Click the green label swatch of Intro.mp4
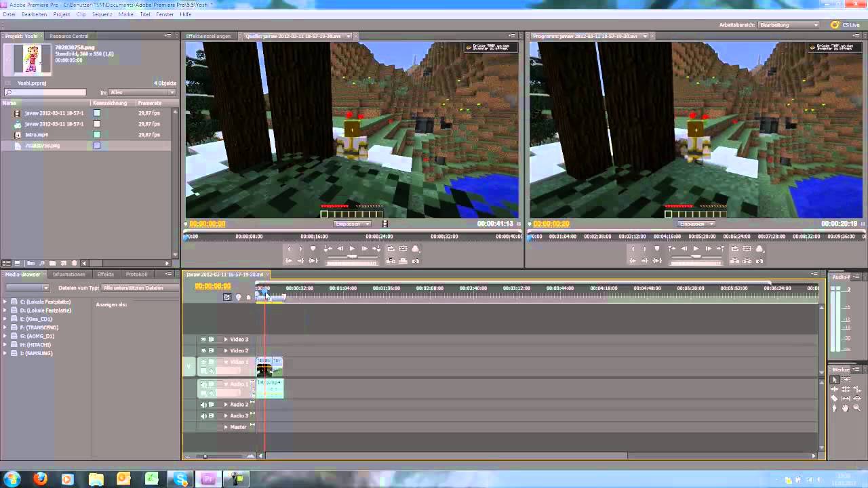The width and height of the screenshot is (868, 488). tap(97, 135)
